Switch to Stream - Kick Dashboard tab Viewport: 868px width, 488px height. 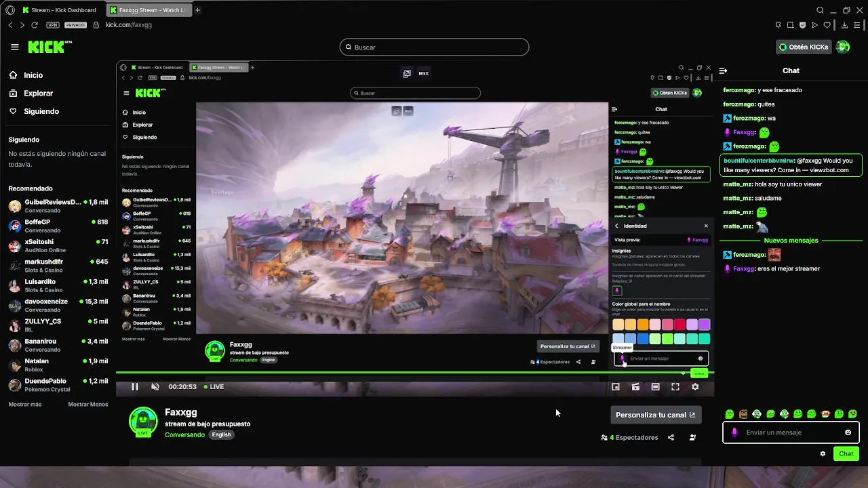click(59, 10)
